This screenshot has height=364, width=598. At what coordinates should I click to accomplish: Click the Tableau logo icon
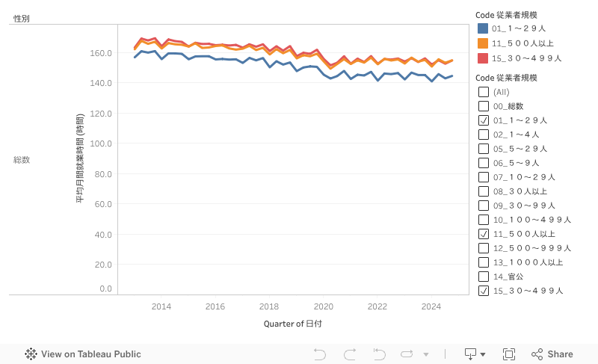point(31,354)
